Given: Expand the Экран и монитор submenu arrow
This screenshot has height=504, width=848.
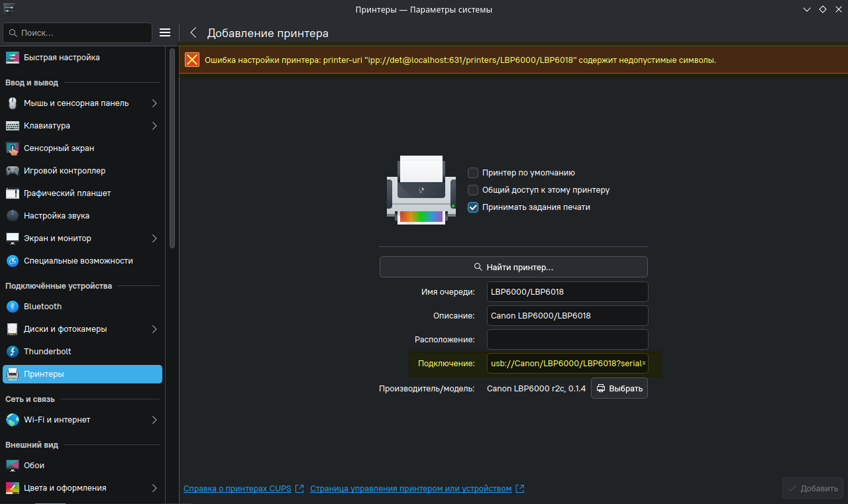Looking at the screenshot, I should [x=154, y=238].
